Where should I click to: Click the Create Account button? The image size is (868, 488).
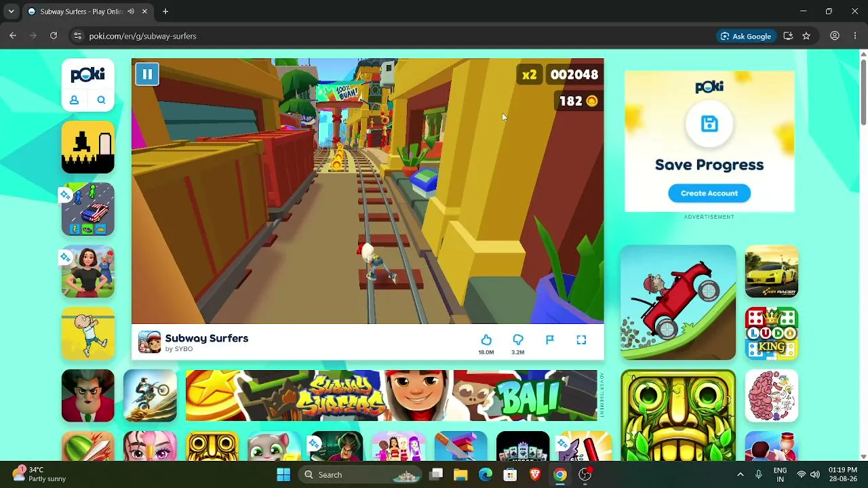(x=709, y=193)
